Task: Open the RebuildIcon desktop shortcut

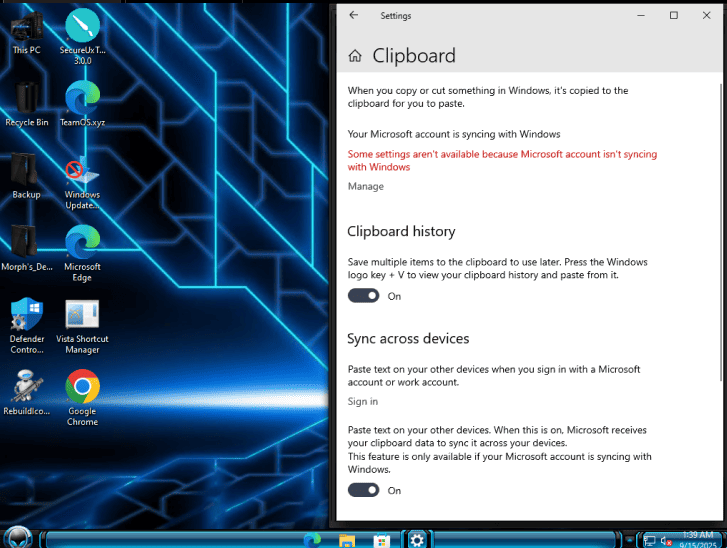Action: [x=27, y=390]
